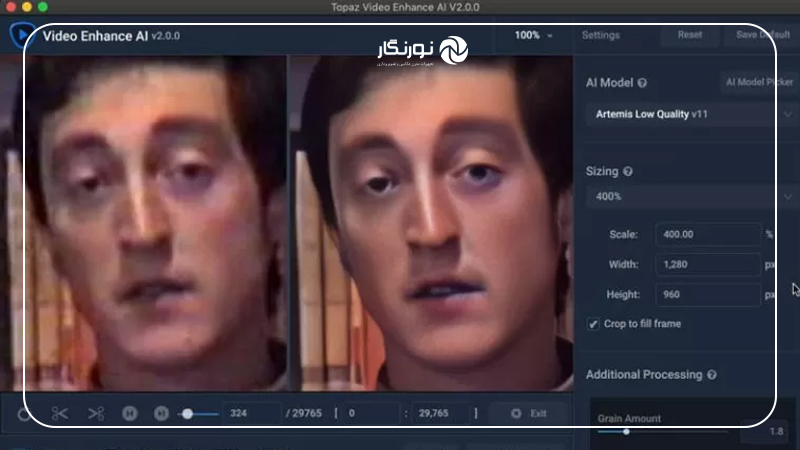Image resolution: width=800 pixels, height=450 pixels.
Task: Go to the next frame button
Action: (161, 413)
